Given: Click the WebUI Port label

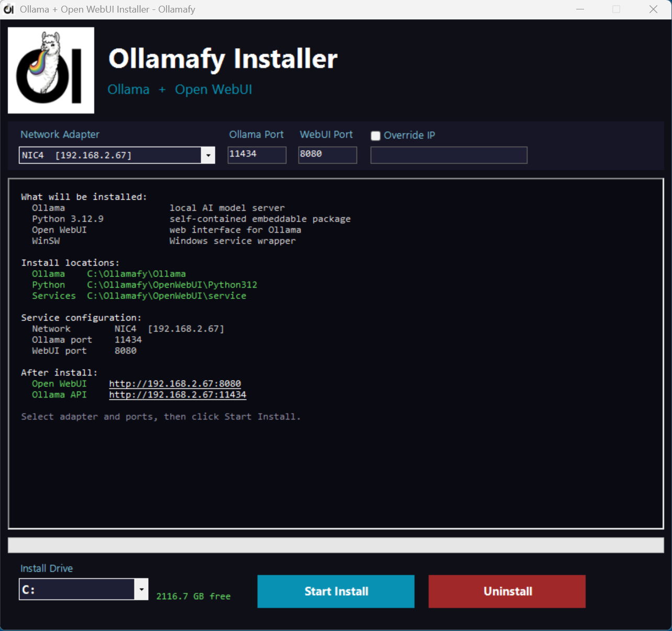Looking at the screenshot, I should (326, 134).
